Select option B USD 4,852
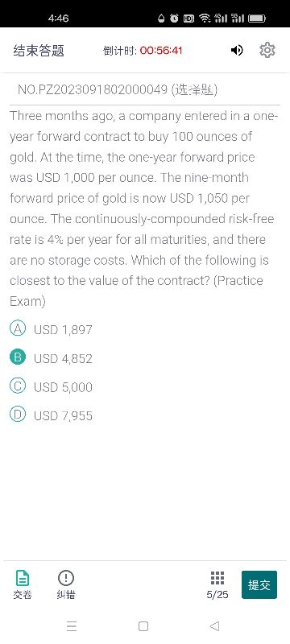 point(51,358)
